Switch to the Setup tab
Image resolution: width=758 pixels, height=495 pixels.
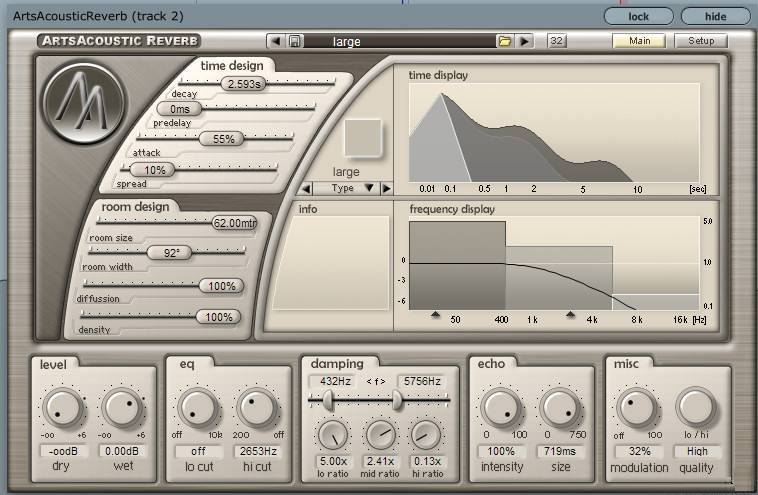click(701, 41)
